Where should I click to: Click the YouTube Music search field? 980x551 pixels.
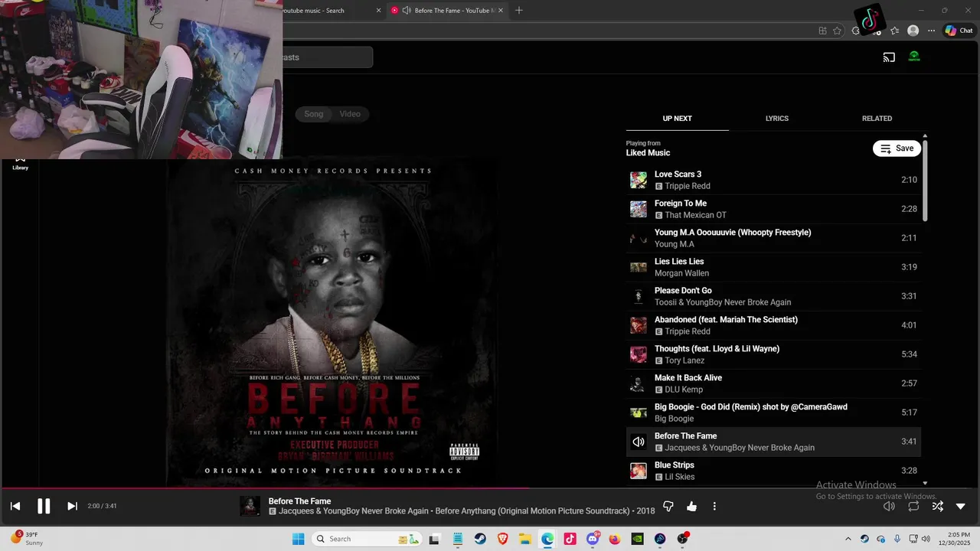[x=328, y=57]
